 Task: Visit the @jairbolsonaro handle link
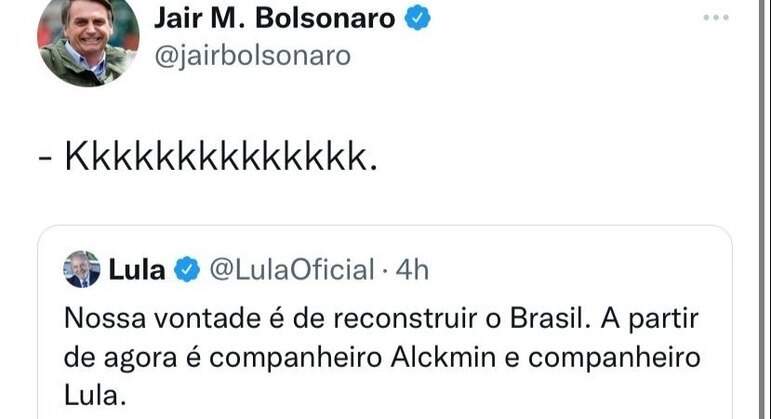[x=251, y=55]
